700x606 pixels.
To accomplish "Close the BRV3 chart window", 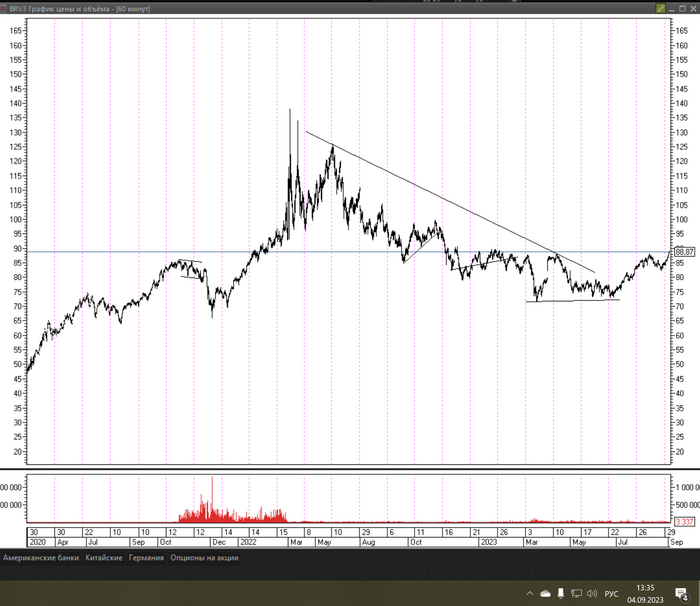I will pos(693,8).
